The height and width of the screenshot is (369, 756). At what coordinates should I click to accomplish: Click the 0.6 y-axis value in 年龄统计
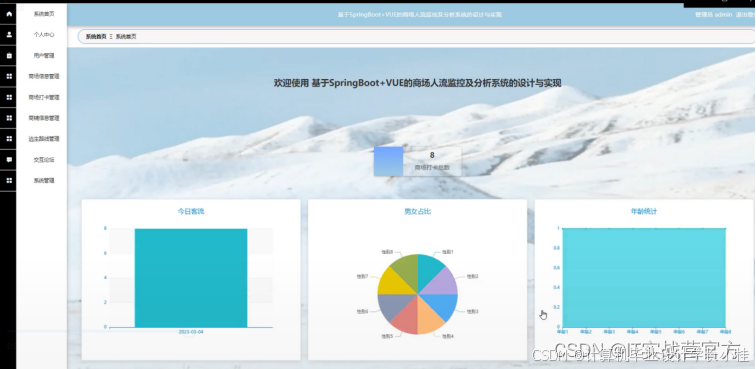point(556,268)
